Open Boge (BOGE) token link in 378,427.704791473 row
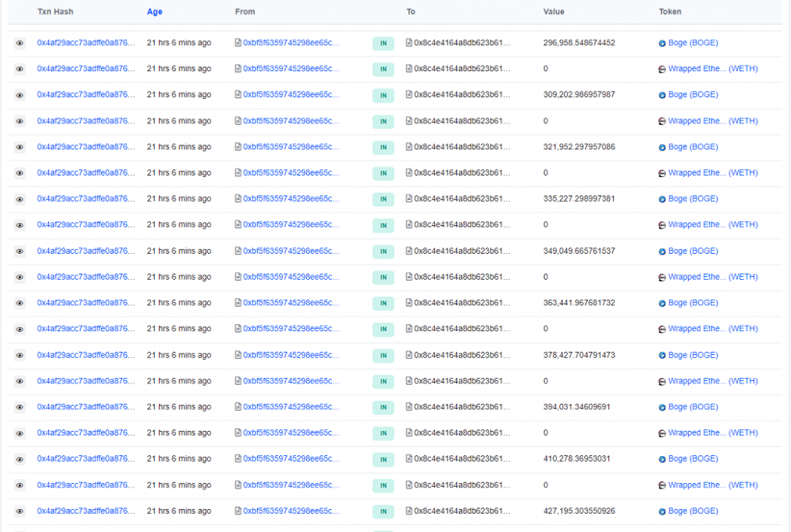 pyautogui.click(x=693, y=355)
